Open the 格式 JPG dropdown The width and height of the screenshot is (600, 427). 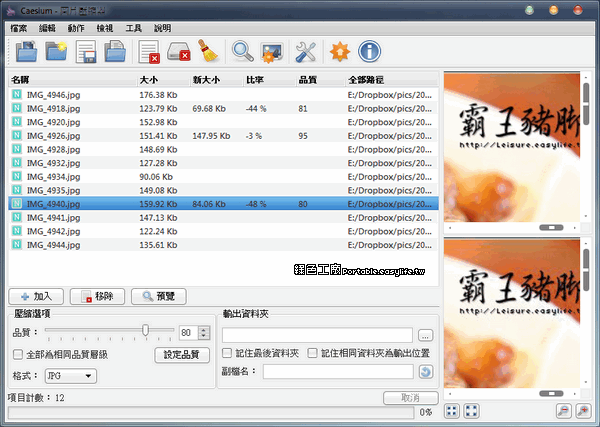tap(70, 376)
